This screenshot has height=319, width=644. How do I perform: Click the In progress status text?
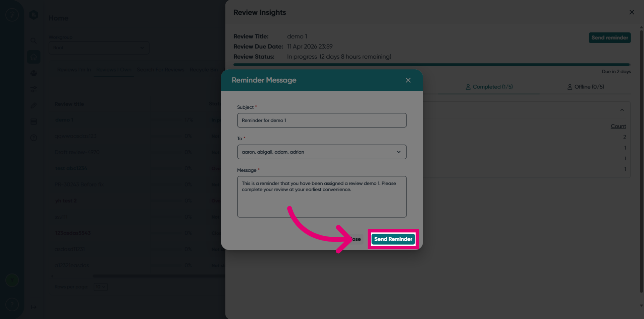302,57
